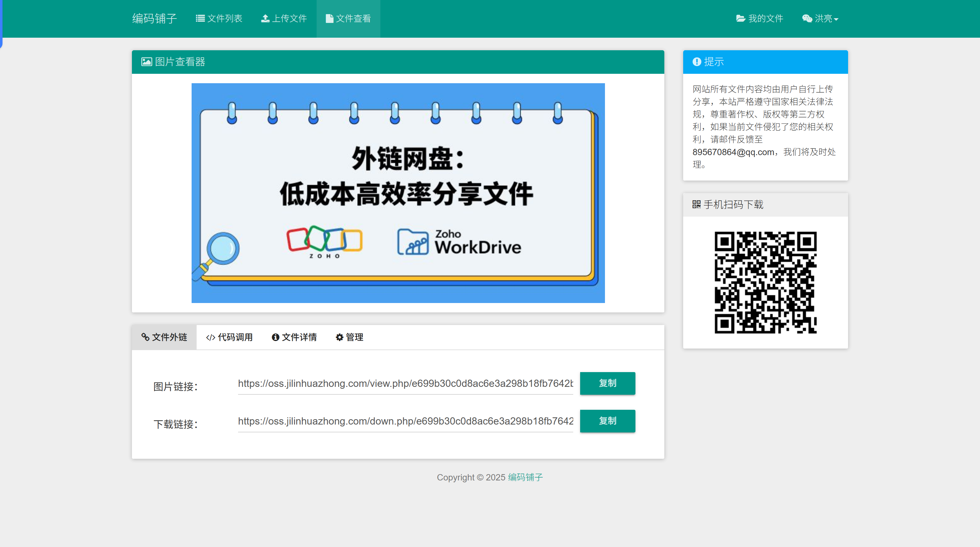
Task: Copy the 图片链接 with 复制 button
Action: click(607, 383)
